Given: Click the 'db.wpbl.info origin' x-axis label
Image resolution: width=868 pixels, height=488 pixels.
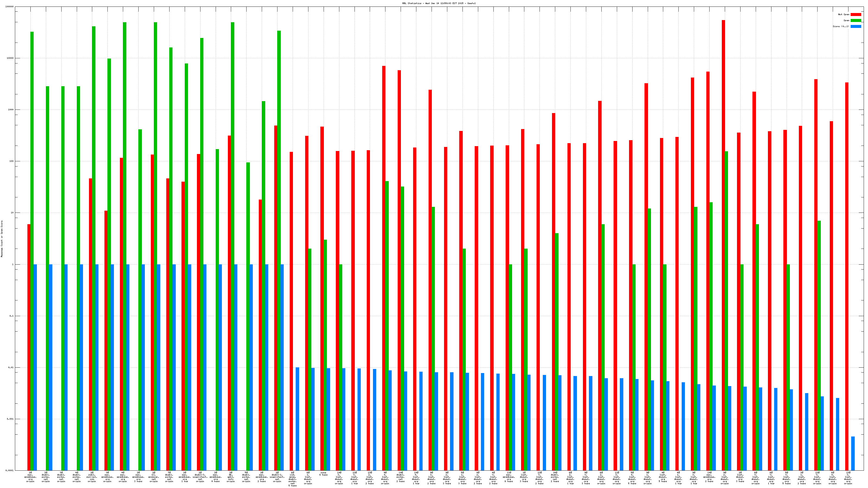Looking at the screenshot, I should [231, 477].
